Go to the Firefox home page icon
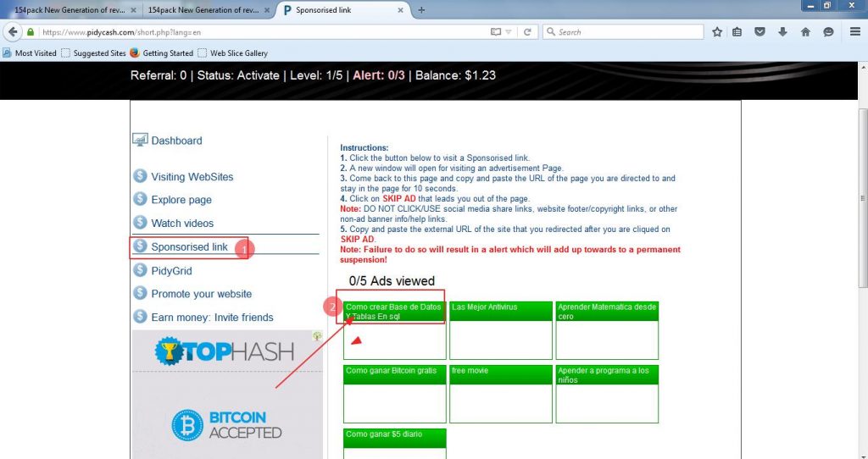The height and width of the screenshot is (459, 868). (x=805, y=32)
